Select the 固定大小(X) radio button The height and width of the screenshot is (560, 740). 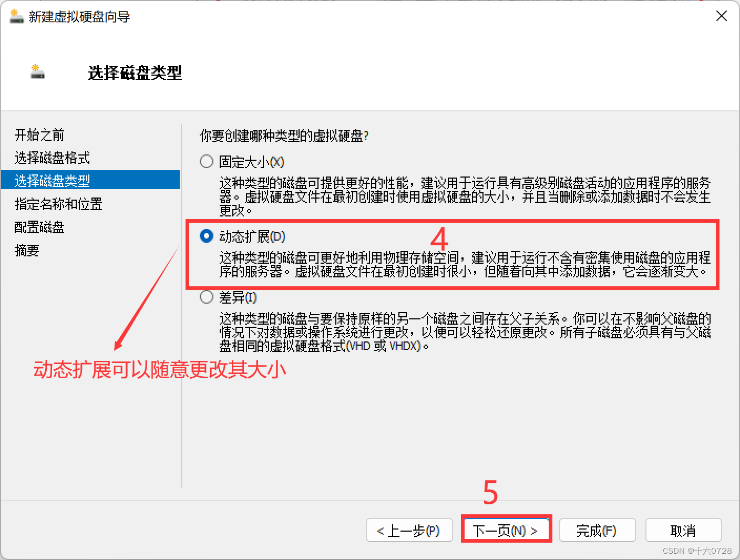[x=207, y=161]
